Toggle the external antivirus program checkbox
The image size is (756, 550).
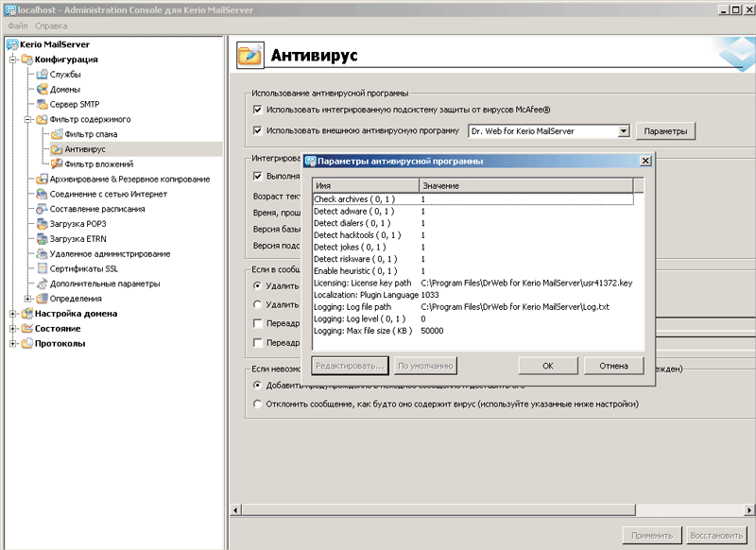click(x=258, y=130)
